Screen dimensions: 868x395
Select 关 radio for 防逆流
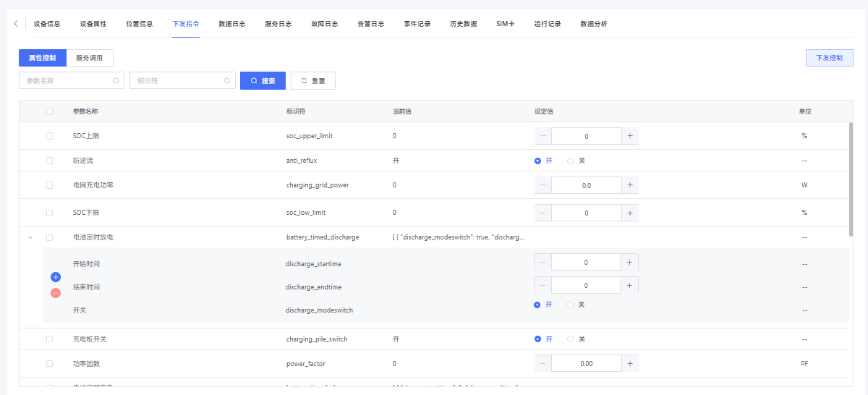click(x=571, y=161)
